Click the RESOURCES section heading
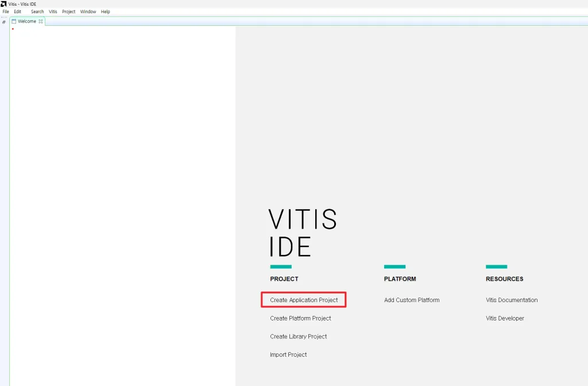Screen dimensions: 588x386 504,279
